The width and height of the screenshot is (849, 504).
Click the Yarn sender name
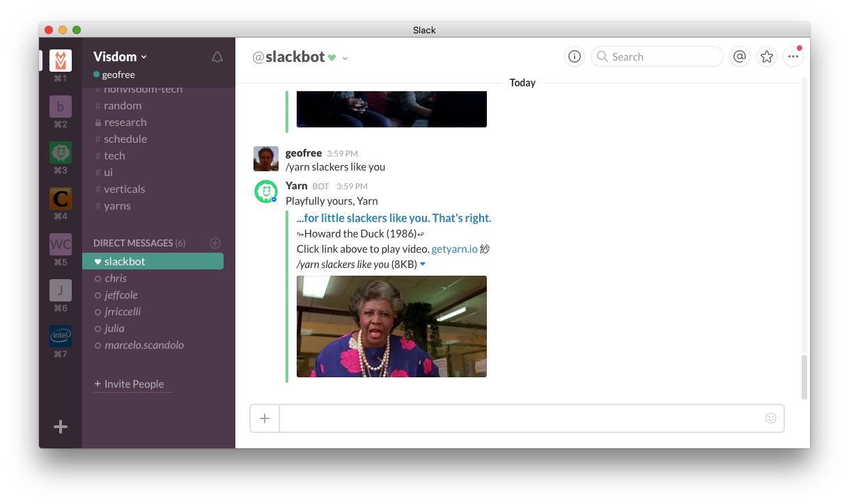pos(297,186)
